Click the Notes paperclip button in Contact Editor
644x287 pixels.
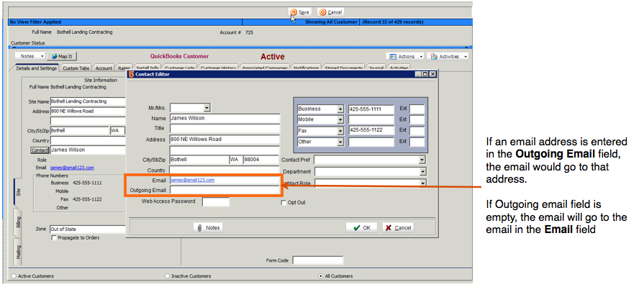tap(208, 227)
